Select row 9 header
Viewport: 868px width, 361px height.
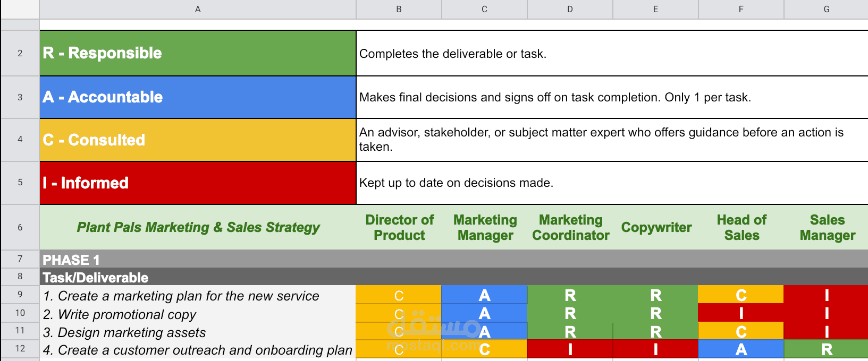tap(20, 294)
